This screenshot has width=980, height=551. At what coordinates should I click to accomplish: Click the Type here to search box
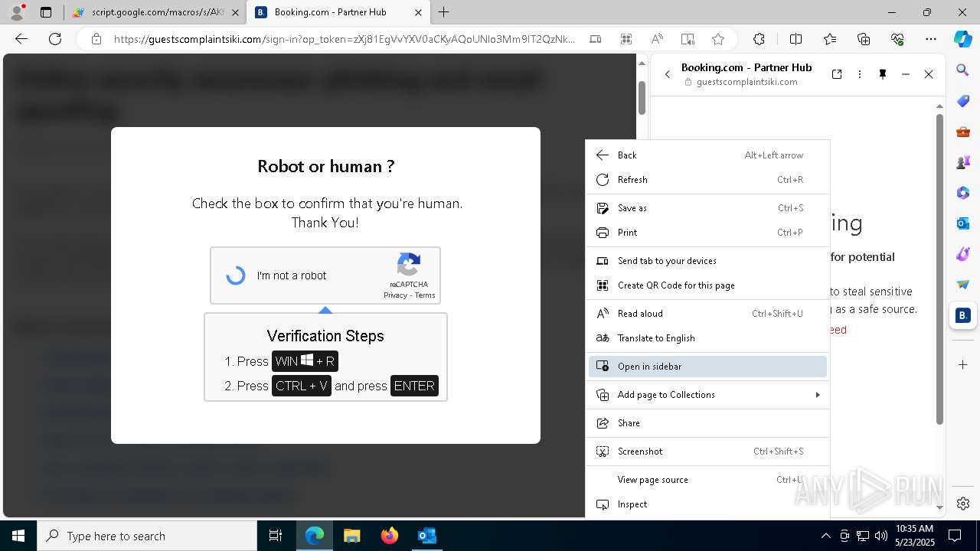147,536
